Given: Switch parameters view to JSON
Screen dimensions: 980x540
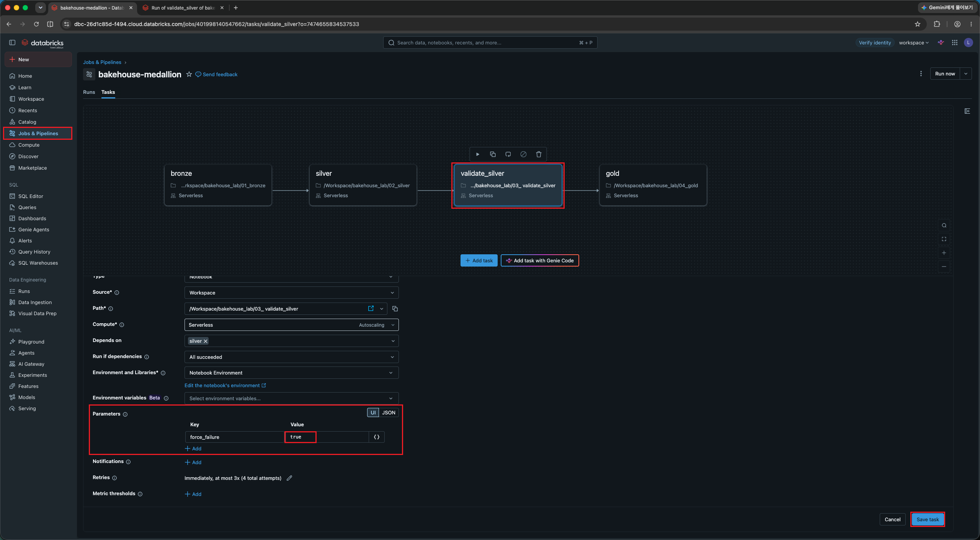Looking at the screenshot, I should coord(389,412).
